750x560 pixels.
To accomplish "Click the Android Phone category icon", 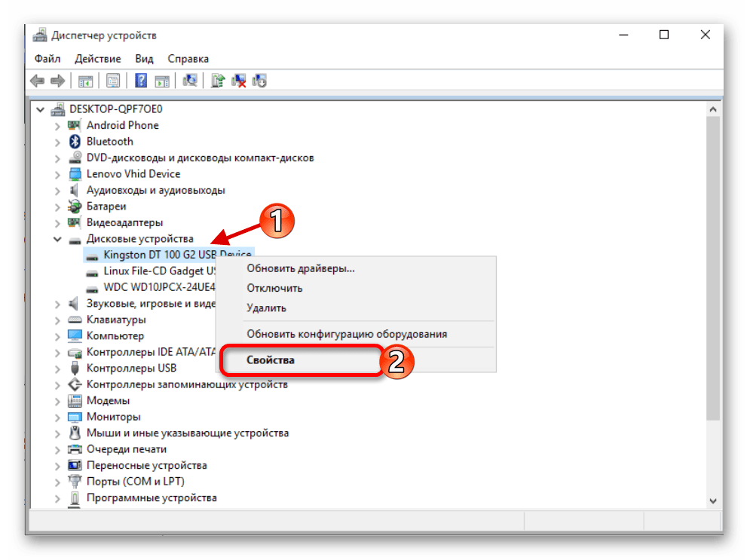I will tap(74, 125).
